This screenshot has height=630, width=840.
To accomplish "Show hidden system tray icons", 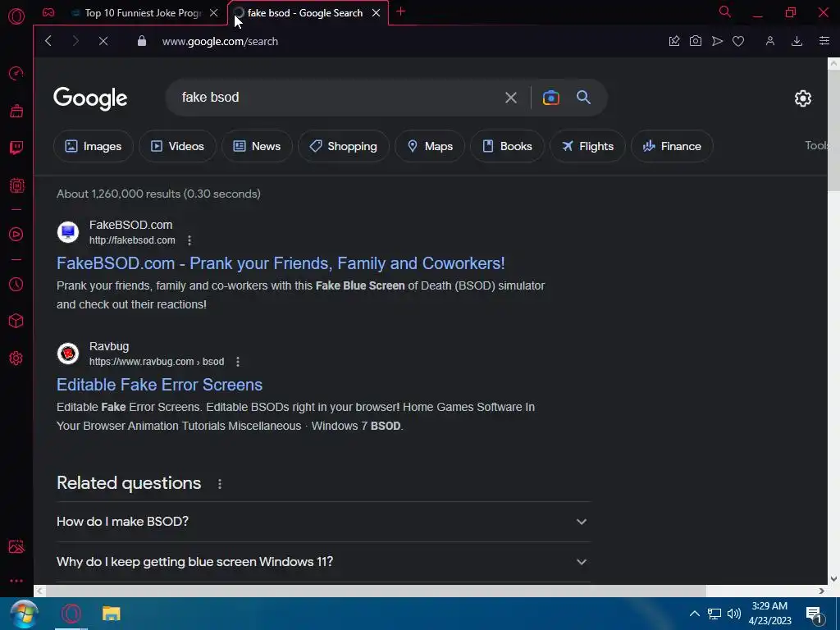I will pyautogui.click(x=694, y=614).
